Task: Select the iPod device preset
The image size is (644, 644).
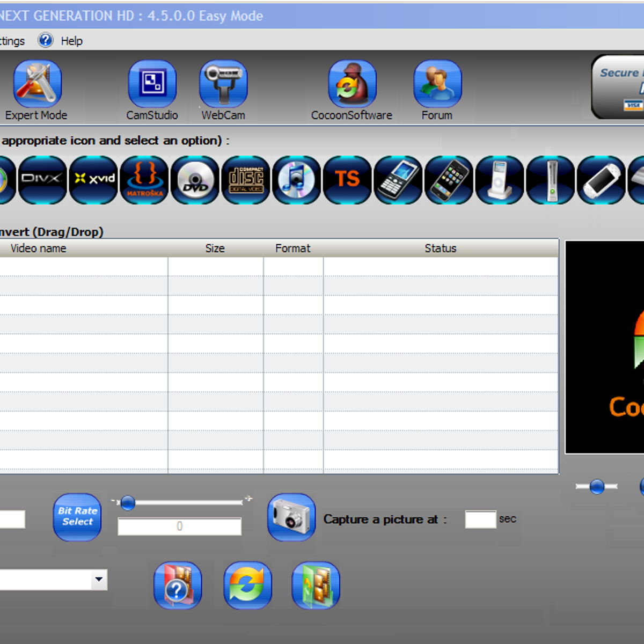Action: [499, 180]
